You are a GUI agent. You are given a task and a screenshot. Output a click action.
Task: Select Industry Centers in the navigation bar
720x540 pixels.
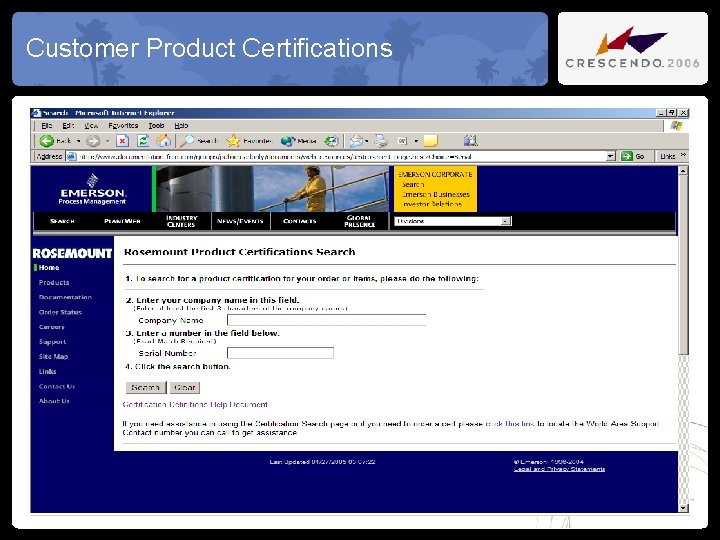tap(181, 221)
